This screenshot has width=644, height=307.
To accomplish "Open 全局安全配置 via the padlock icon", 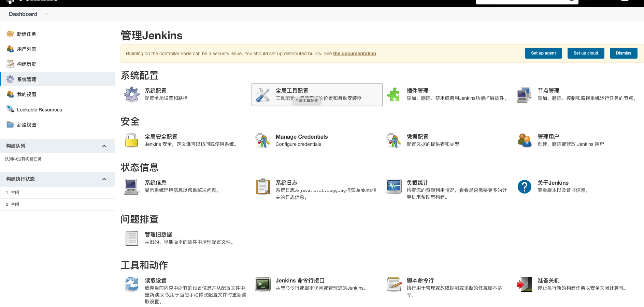I will point(131,140).
